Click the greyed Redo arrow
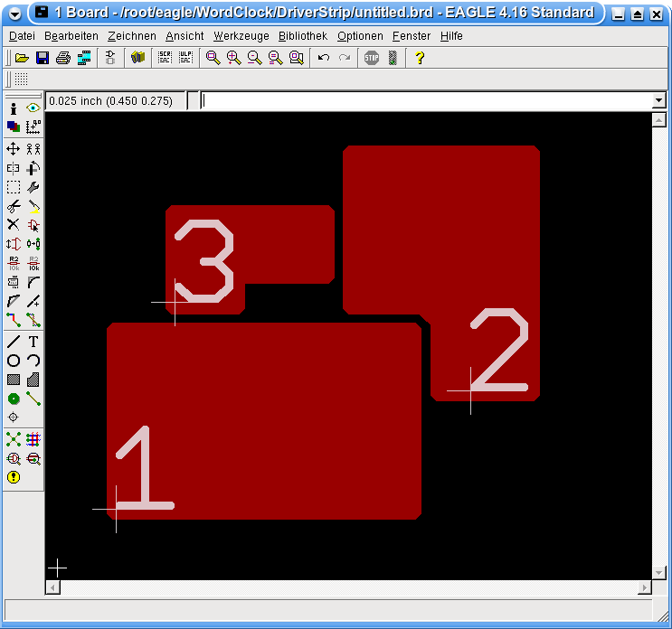Viewport: 672px width, 629px height. click(345, 57)
